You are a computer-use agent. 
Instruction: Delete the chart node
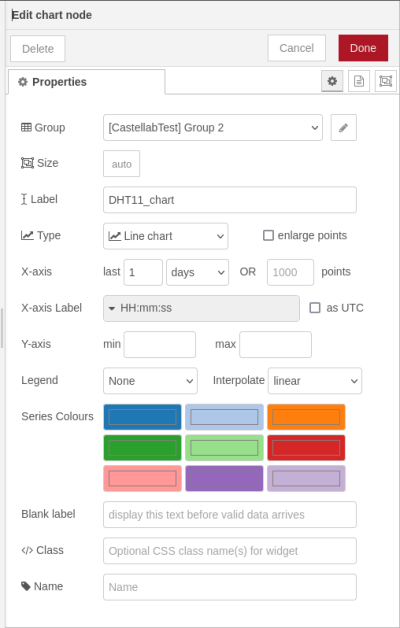38,48
